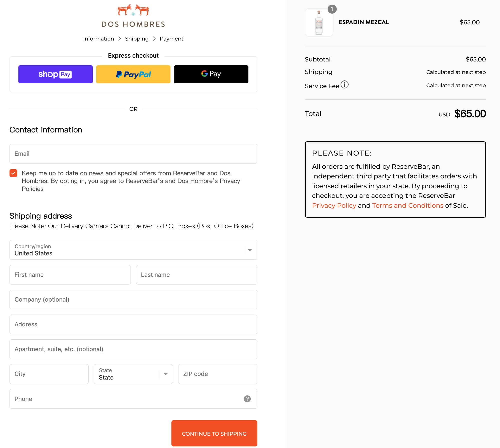Viewport: 500px width, 448px height.
Task: Click the Apartment, suite, etc. field
Action: pos(133,349)
